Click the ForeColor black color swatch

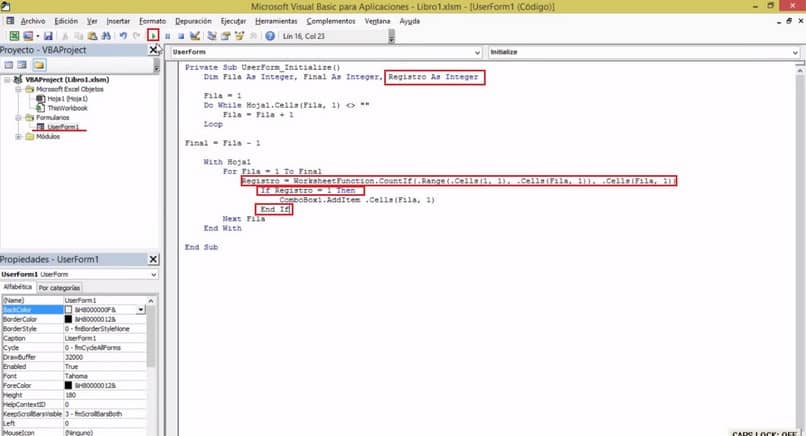tap(68, 385)
